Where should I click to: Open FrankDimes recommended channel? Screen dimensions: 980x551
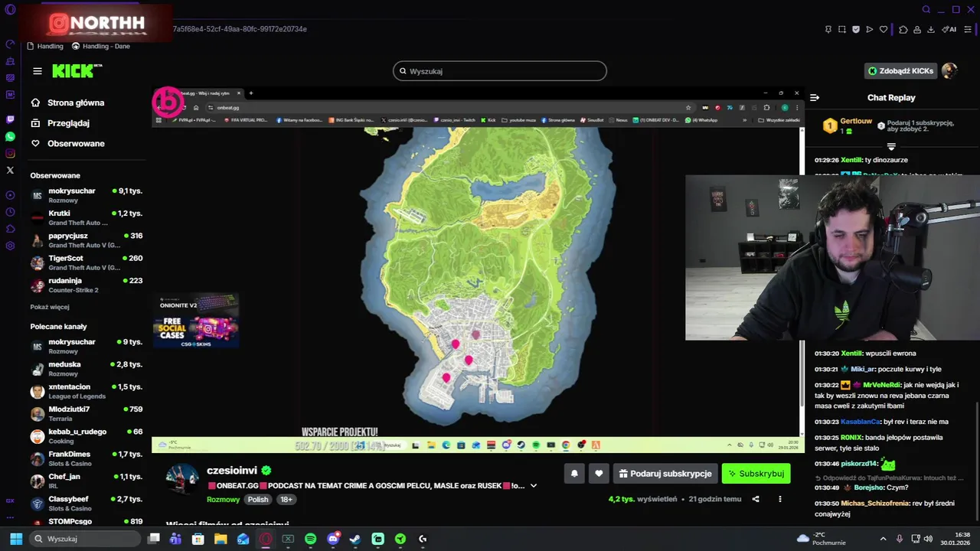tap(86, 458)
